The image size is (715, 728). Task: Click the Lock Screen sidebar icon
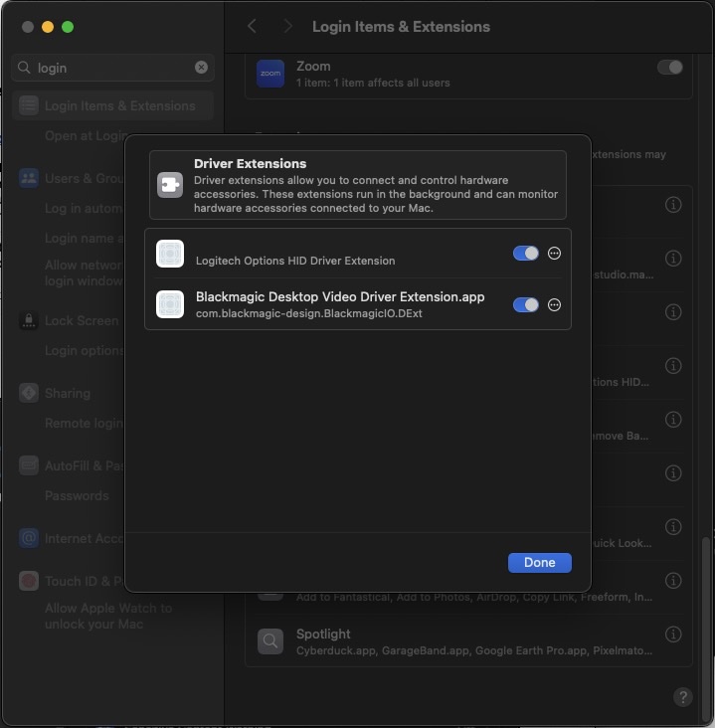(29, 320)
